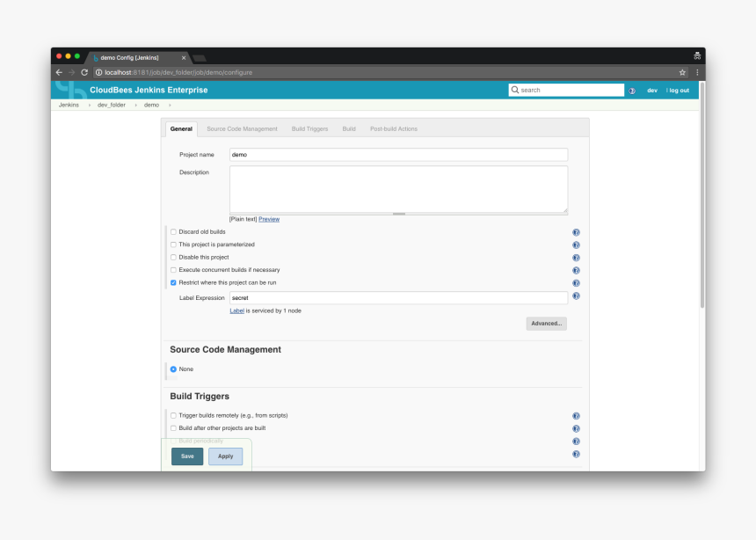Viewport: 756px width, 540px height.
Task: Close the demo Config browser tab
Action: click(x=184, y=58)
